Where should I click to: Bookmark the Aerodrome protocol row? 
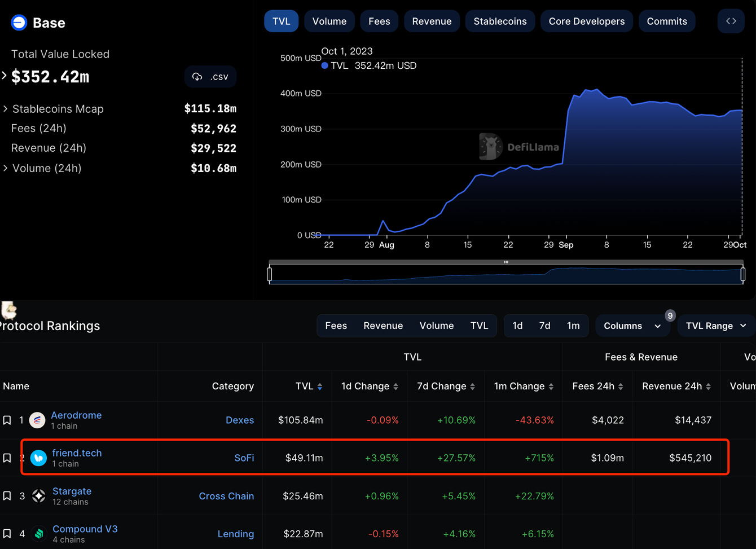coord(7,420)
